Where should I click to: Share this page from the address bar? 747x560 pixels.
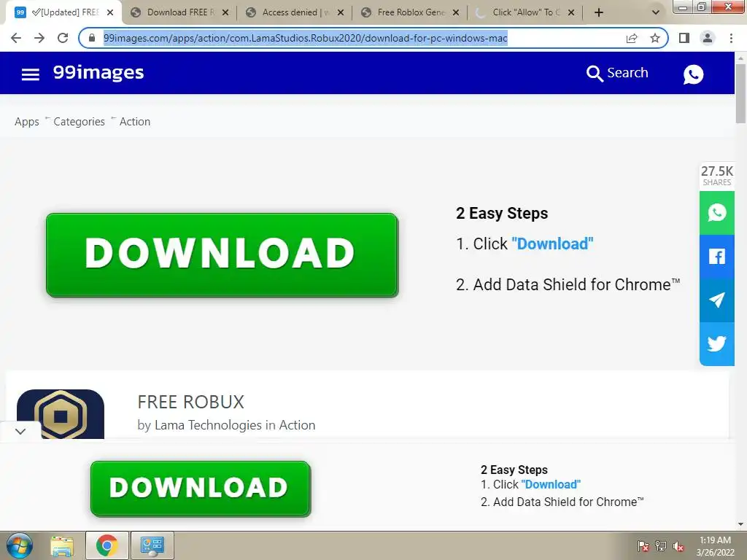(x=632, y=38)
